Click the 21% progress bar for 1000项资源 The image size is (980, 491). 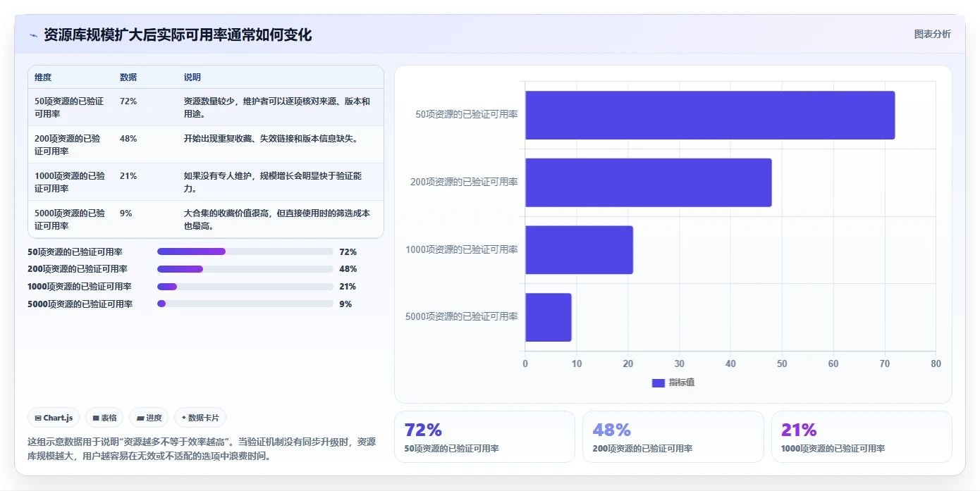click(245, 287)
